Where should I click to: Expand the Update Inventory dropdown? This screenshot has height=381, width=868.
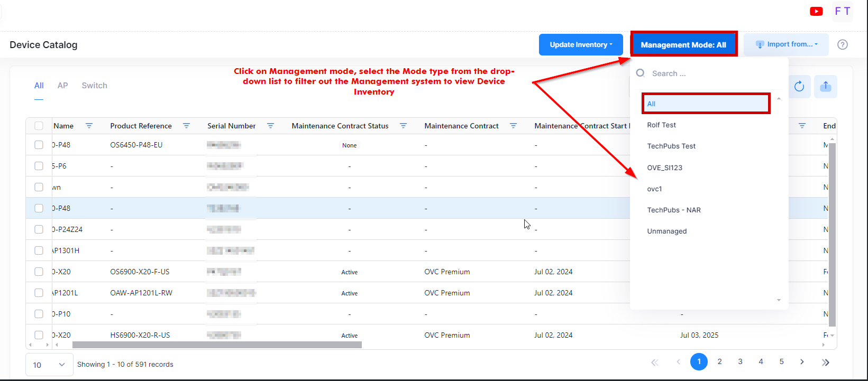pyautogui.click(x=580, y=45)
